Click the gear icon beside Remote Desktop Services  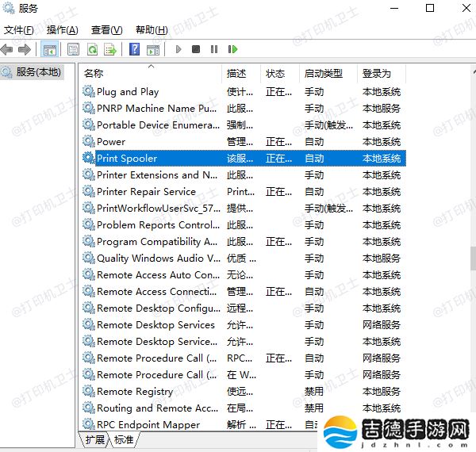point(89,324)
